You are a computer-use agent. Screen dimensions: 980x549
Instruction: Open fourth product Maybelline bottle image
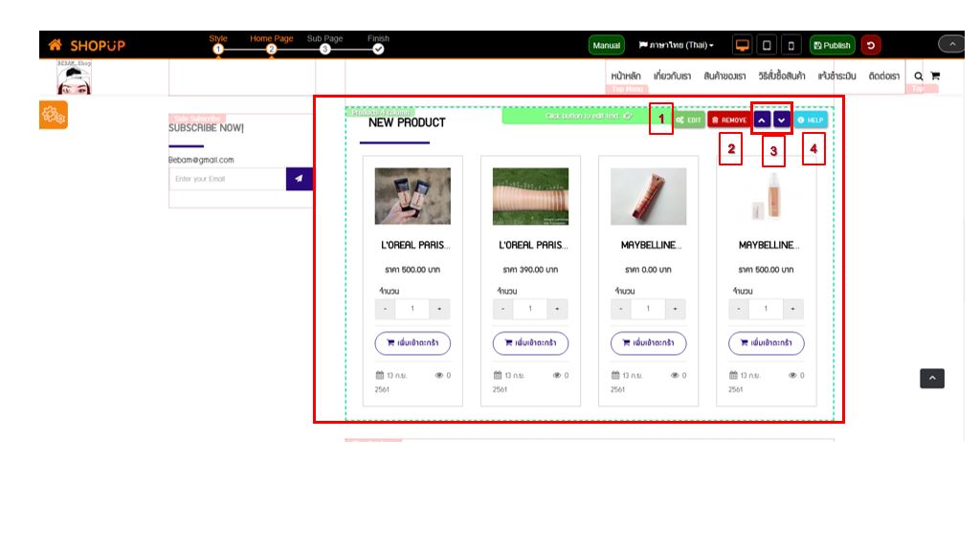(767, 196)
